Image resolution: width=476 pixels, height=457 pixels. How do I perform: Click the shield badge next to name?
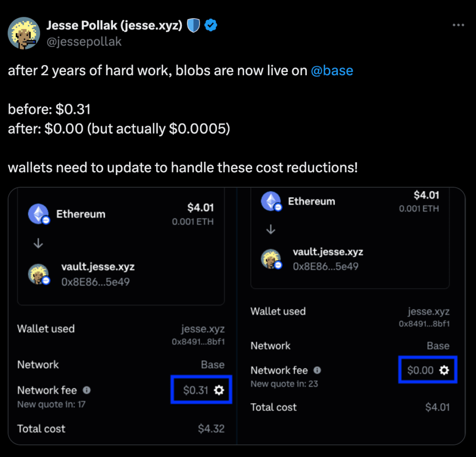(x=193, y=26)
